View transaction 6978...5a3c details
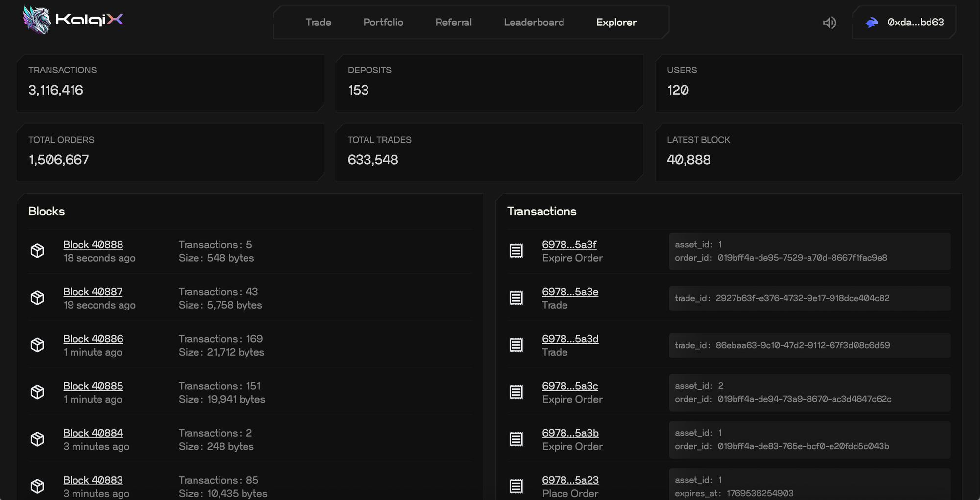980x500 pixels. [569, 386]
